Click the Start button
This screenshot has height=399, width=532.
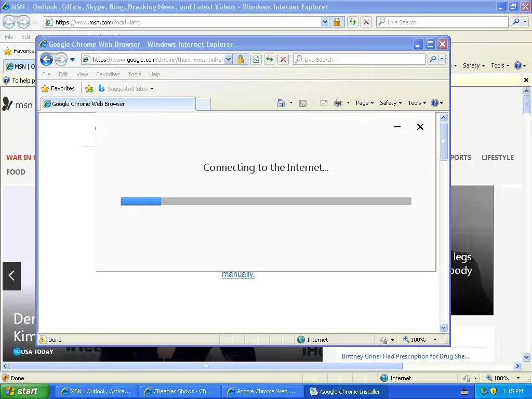[x=24, y=392]
